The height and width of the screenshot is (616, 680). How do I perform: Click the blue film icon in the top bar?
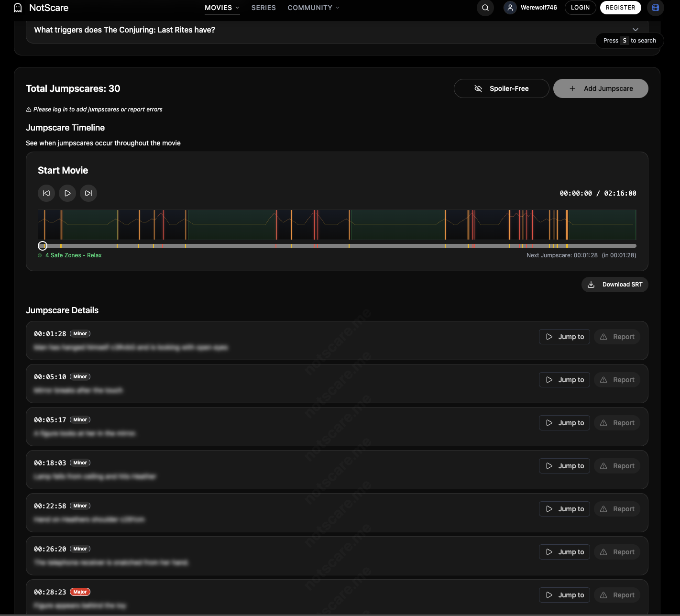pyautogui.click(x=655, y=8)
